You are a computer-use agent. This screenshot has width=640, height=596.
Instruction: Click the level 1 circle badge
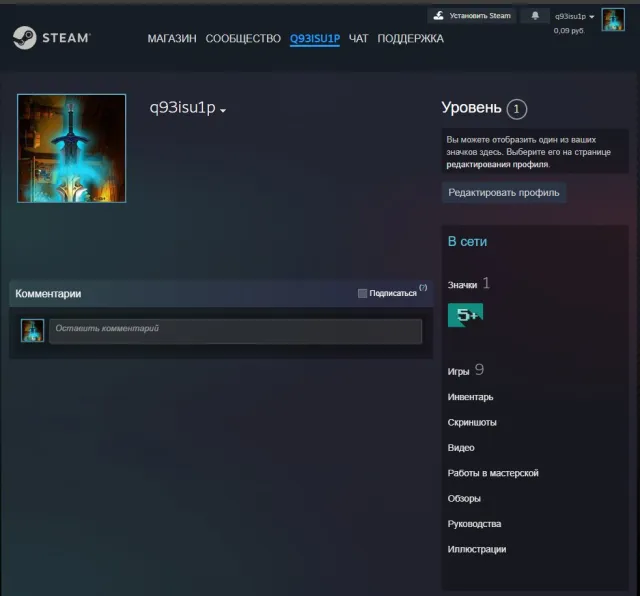[x=517, y=109]
